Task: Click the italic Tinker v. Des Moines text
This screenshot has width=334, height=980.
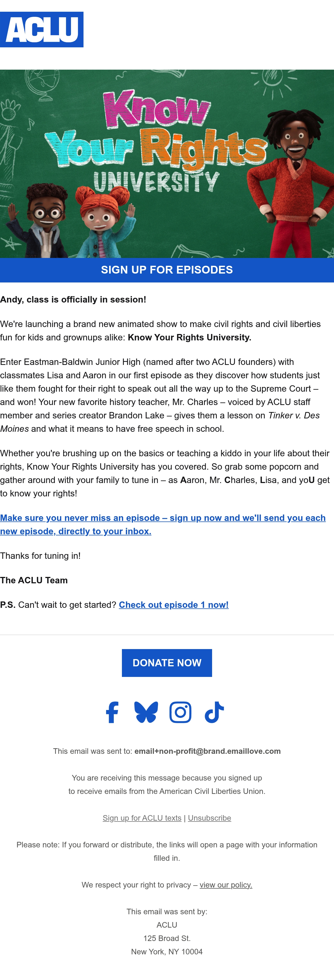Action: click(159, 422)
